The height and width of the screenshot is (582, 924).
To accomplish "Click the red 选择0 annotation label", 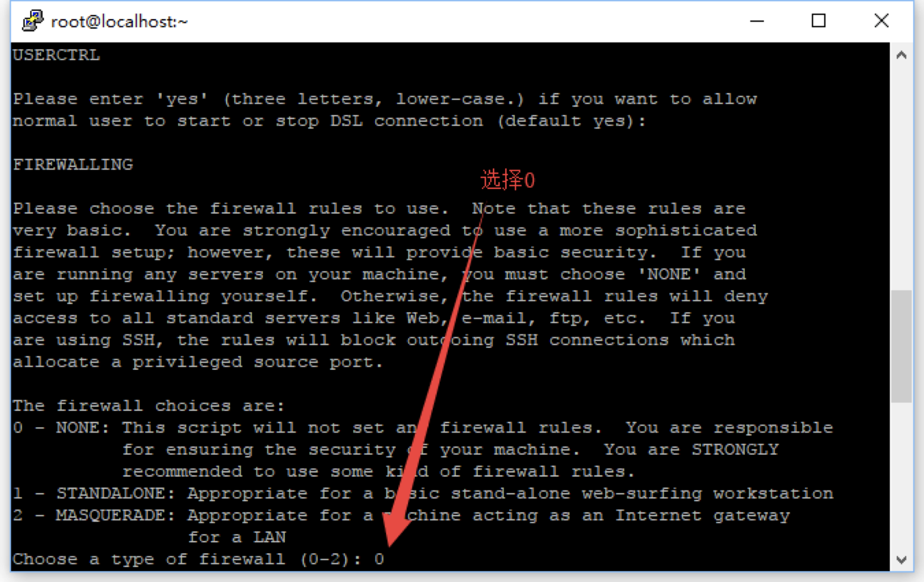I will (507, 180).
